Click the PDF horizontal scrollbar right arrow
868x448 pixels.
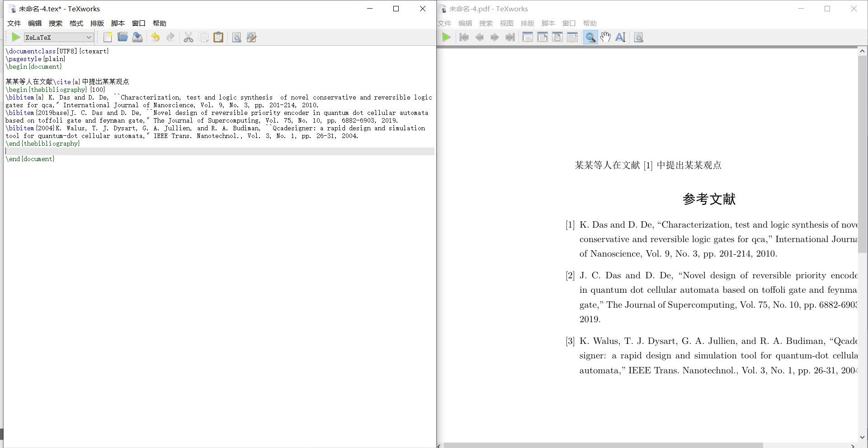click(854, 446)
